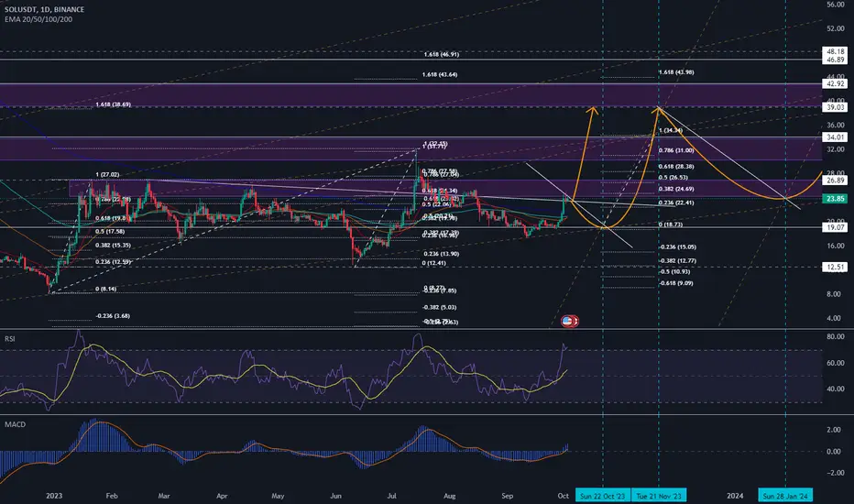Select the 39.03 price level label
The image size is (854, 504).
[x=836, y=107]
